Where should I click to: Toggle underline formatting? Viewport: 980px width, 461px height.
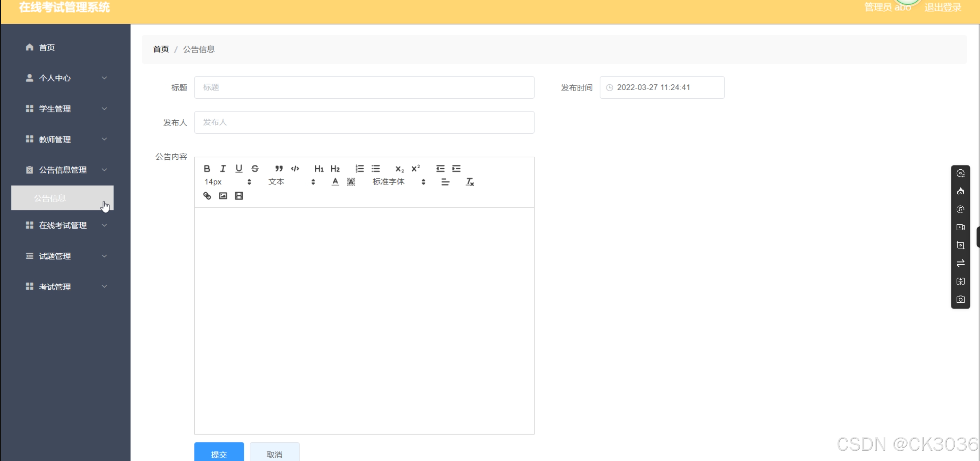tap(238, 168)
